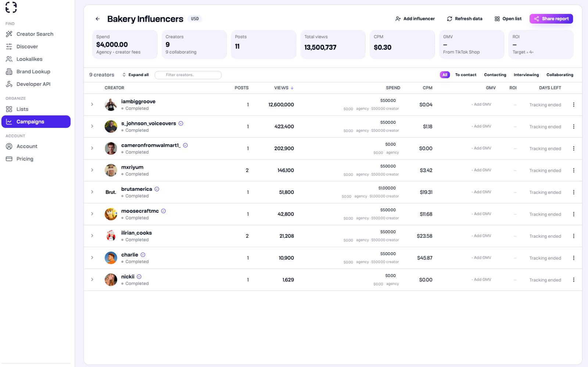Click Refresh data
Viewport: 588px width, 367px height.
click(x=465, y=19)
